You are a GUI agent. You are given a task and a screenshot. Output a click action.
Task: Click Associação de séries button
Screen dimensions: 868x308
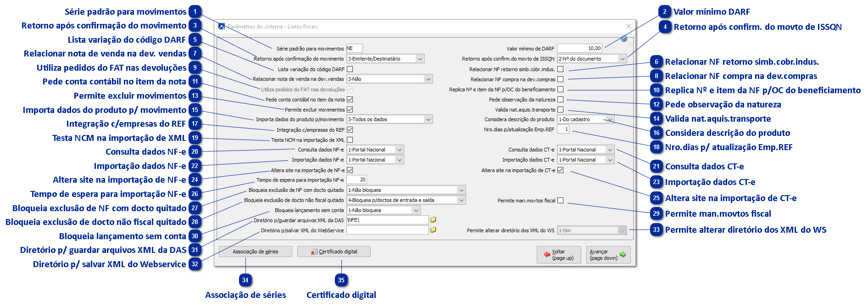(x=255, y=252)
